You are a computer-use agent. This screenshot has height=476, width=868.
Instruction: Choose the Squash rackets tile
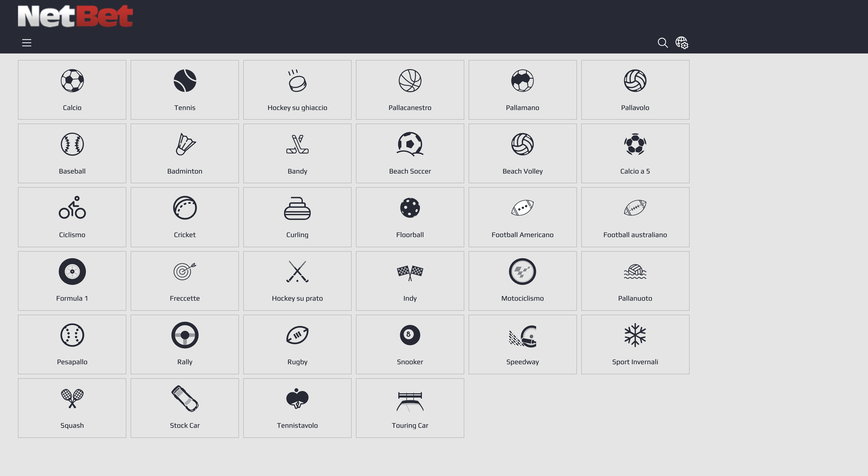coord(72,408)
